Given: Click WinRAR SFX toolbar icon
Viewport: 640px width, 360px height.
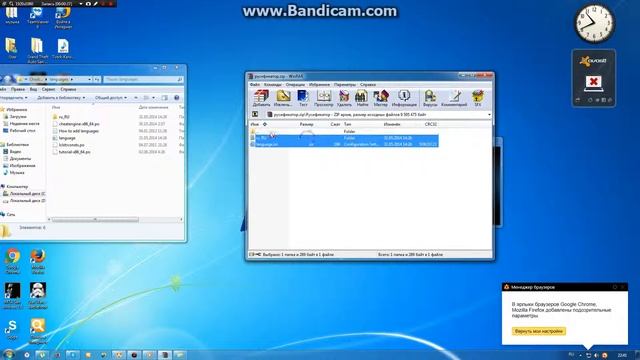Looking at the screenshot, I should pyautogui.click(x=478, y=98).
